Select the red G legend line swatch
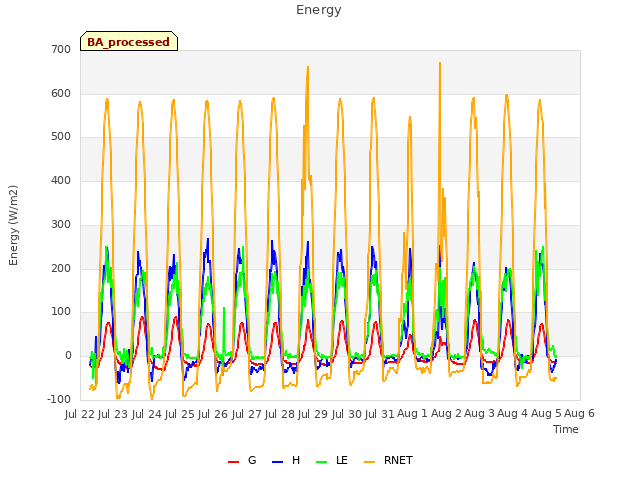The image size is (640, 480). 233,462
